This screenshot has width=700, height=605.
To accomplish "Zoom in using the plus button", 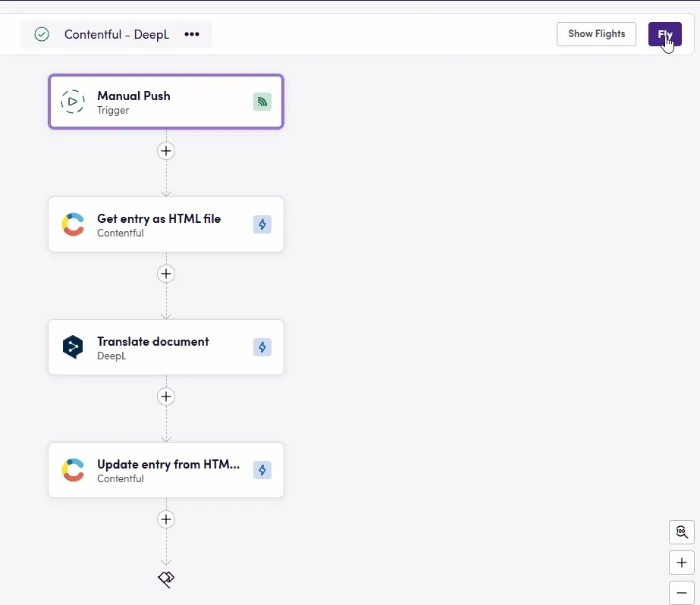I will tap(681, 563).
